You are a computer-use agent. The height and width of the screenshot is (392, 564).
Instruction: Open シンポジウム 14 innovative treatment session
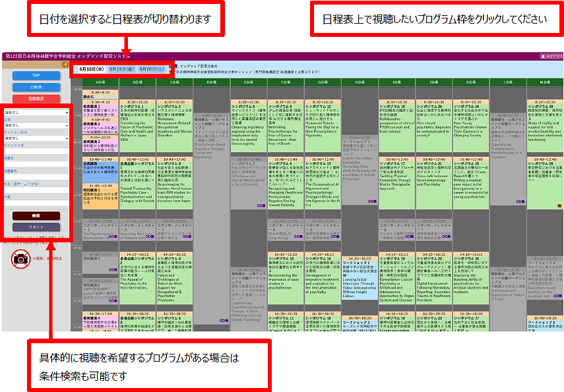click(323, 277)
